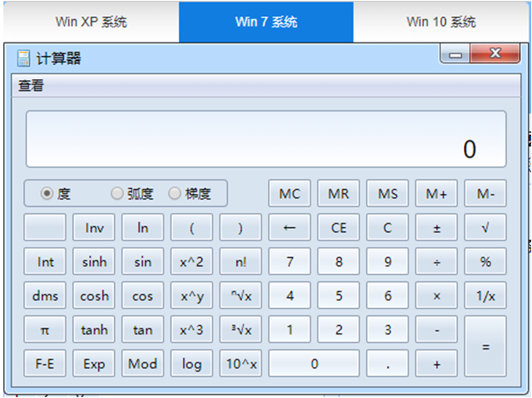Click the minus - operator key

pyautogui.click(x=437, y=329)
